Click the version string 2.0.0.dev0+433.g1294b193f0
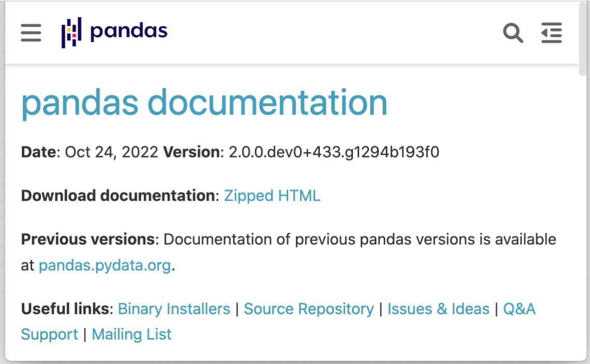Screen dimensions: 590x364 [334, 152]
